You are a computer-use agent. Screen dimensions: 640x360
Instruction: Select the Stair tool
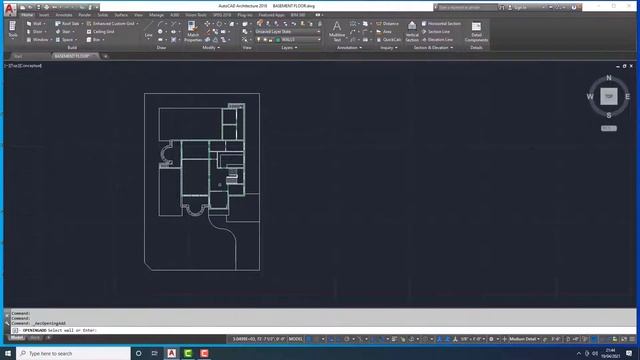[x=63, y=32]
